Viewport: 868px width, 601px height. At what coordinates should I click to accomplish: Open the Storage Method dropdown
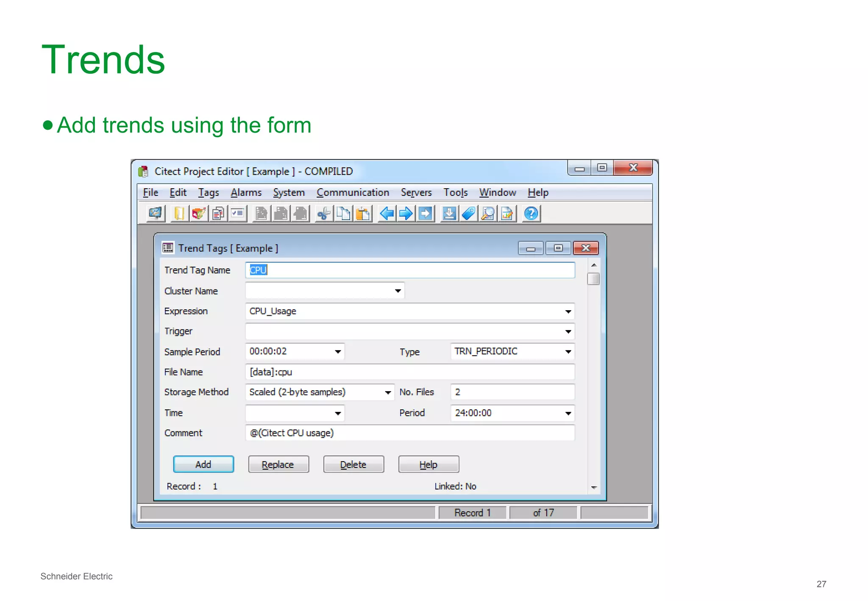click(x=387, y=392)
